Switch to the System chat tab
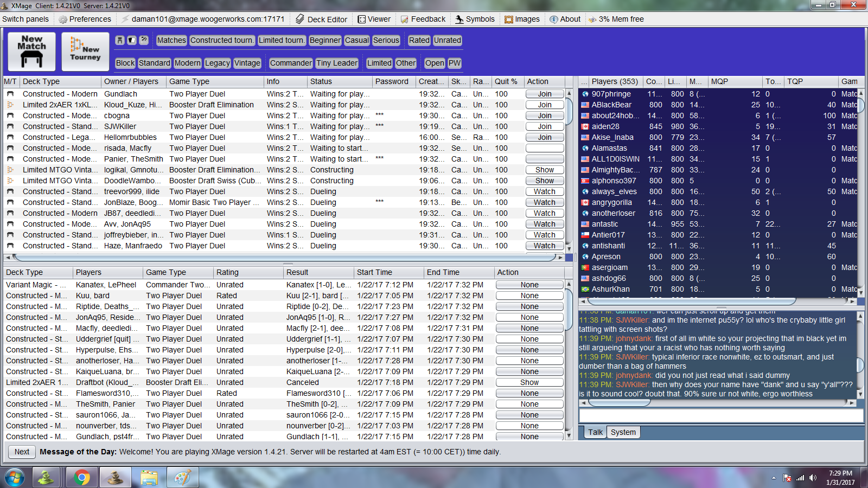 [x=623, y=432]
